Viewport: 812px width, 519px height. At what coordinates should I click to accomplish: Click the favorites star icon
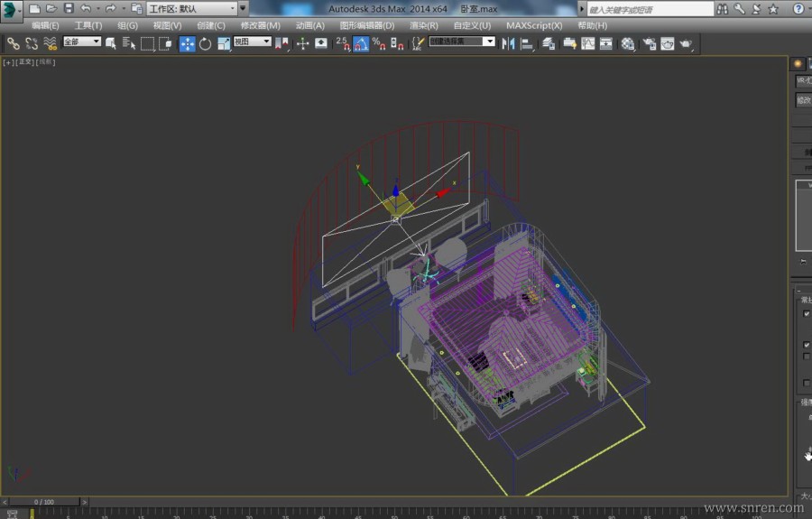(773, 9)
